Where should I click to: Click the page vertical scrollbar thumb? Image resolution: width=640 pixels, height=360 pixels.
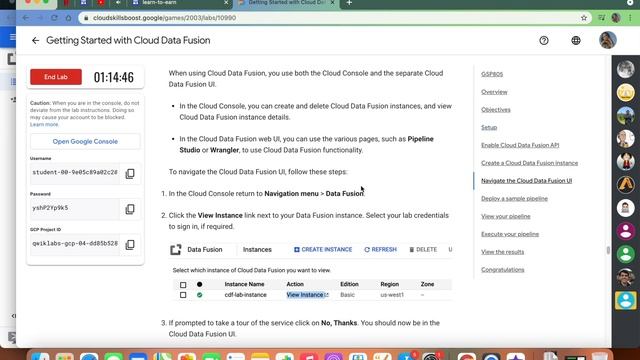608,250
